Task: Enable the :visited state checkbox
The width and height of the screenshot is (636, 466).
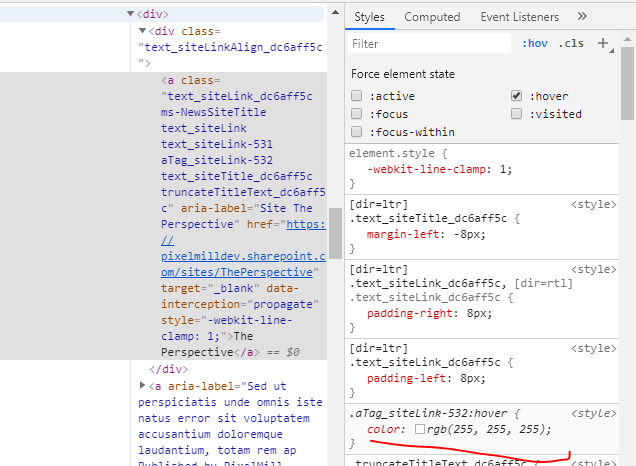Action: click(x=516, y=114)
